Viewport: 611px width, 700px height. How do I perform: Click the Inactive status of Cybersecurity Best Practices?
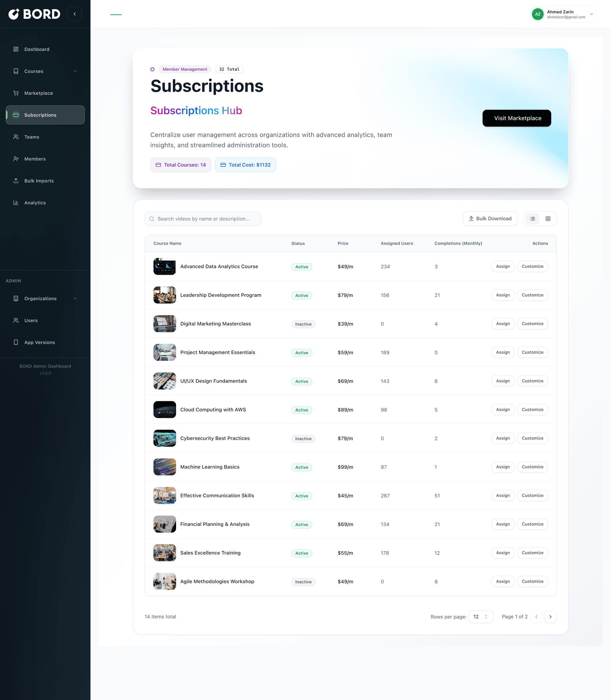tap(303, 439)
